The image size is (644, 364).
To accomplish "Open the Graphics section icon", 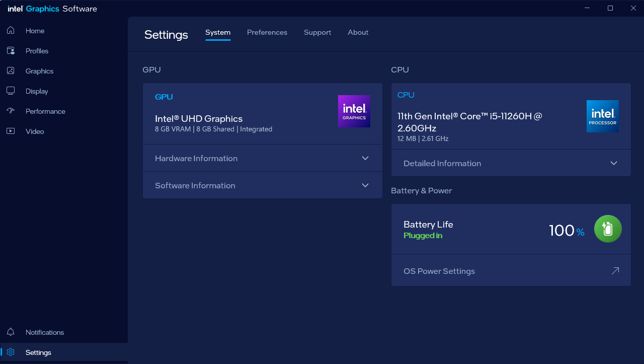I will pyautogui.click(x=11, y=71).
